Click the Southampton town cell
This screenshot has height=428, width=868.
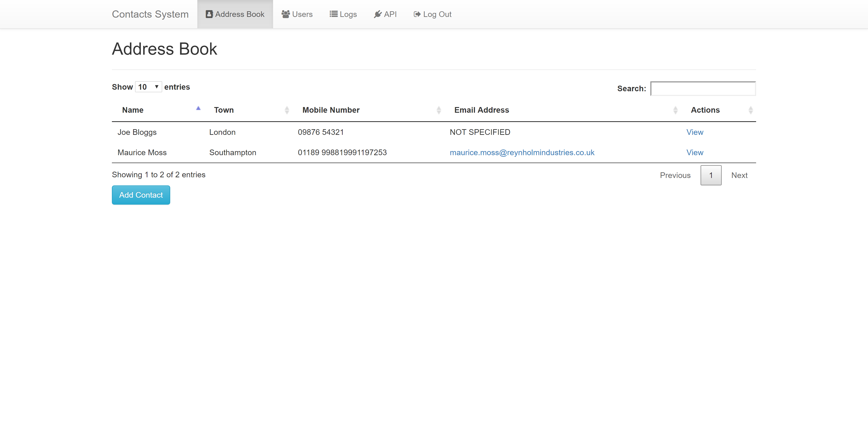pyautogui.click(x=233, y=152)
